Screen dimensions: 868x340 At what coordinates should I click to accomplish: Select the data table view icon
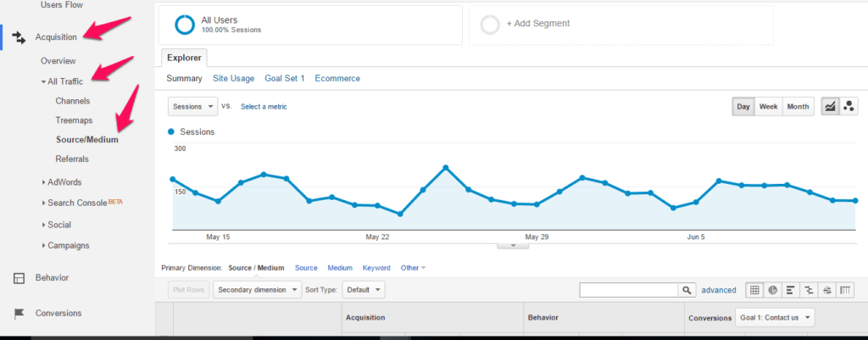pyautogui.click(x=754, y=290)
